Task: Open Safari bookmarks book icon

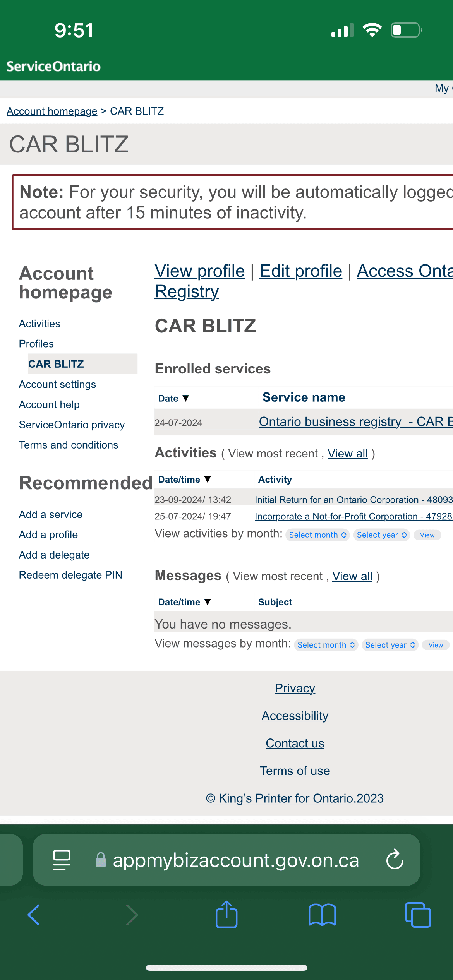Action: click(322, 915)
